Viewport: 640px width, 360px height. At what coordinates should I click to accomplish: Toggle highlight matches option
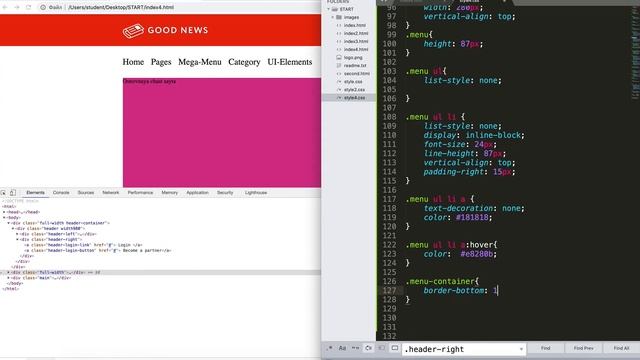[394, 349]
